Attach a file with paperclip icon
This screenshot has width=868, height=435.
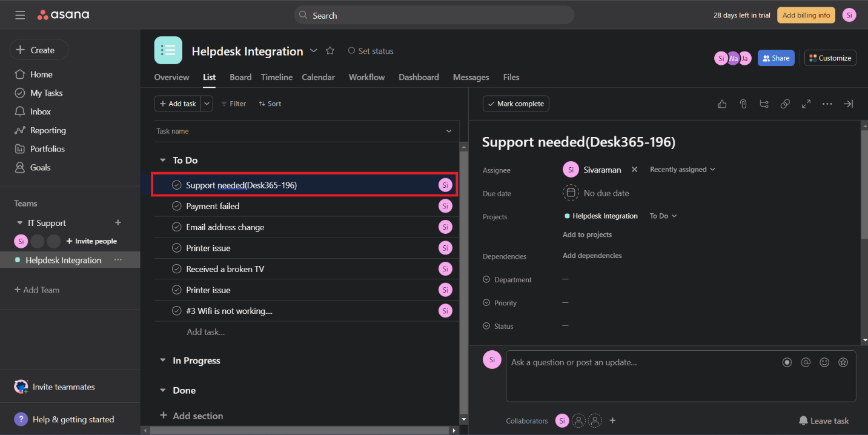(743, 104)
